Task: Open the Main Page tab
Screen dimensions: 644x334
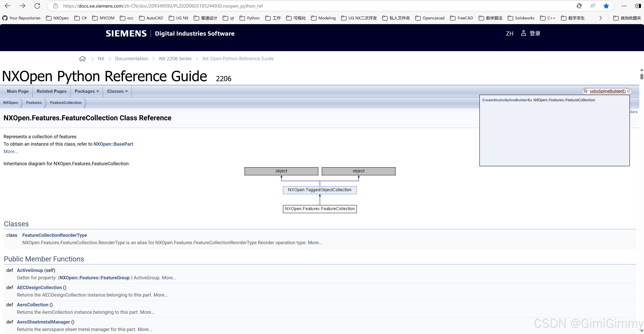Action: tap(18, 91)
